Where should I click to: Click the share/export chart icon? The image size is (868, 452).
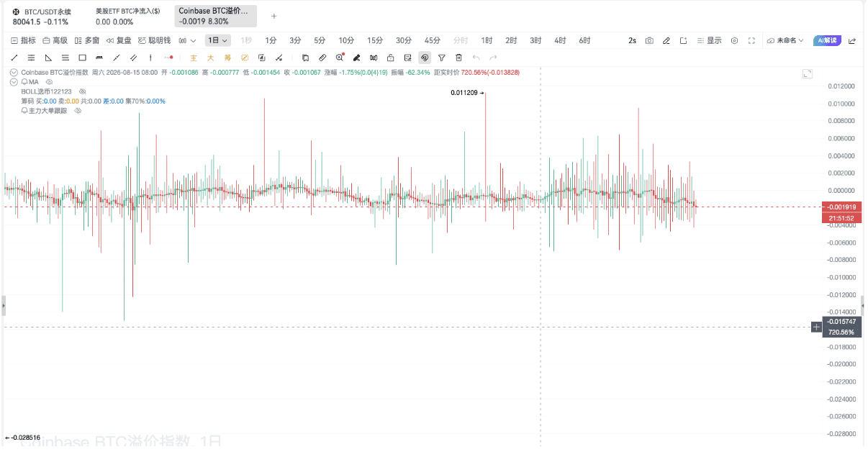point(852,41)
